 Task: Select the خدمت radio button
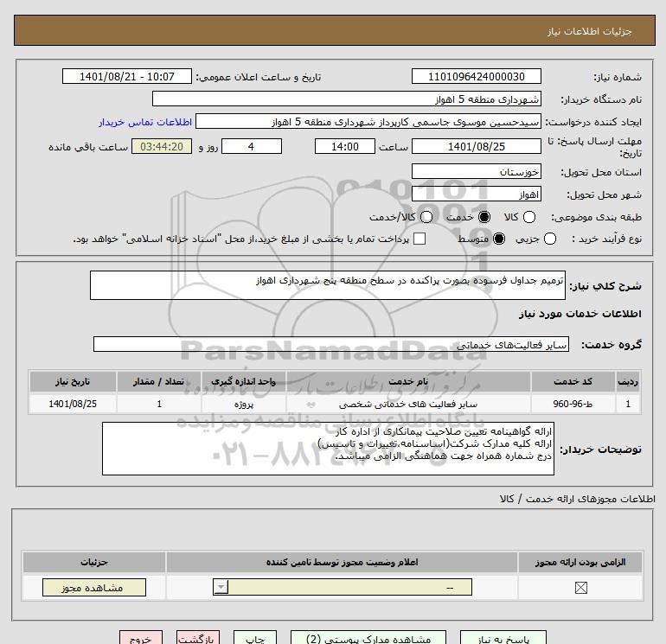pos(483,217)
